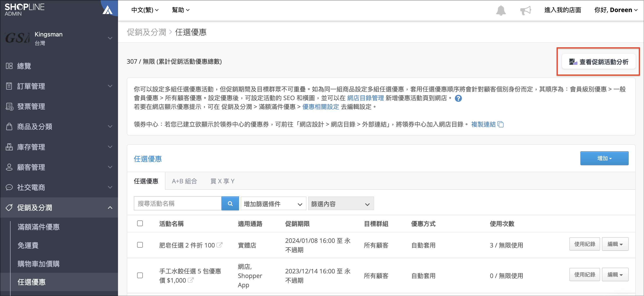The height and width of the screenshot is (296, 644).
Task: Open the blue 增加 dropdown button
Action: point(604,158)
